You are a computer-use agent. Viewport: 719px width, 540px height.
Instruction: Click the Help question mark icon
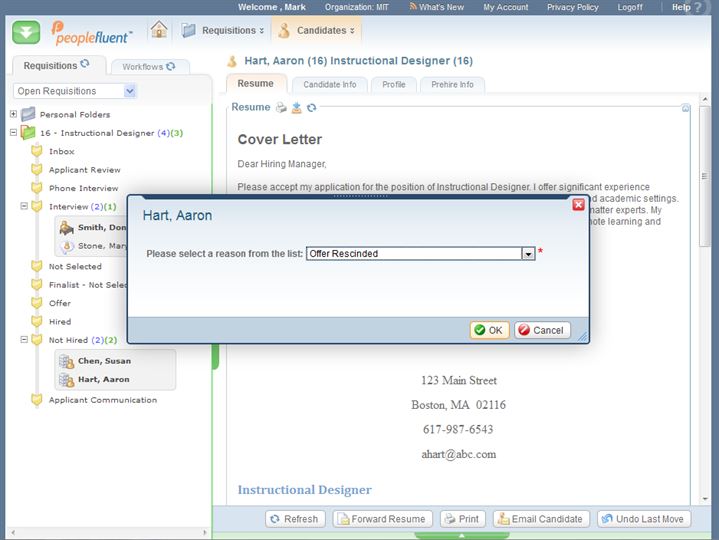click(x=709, y=7)
